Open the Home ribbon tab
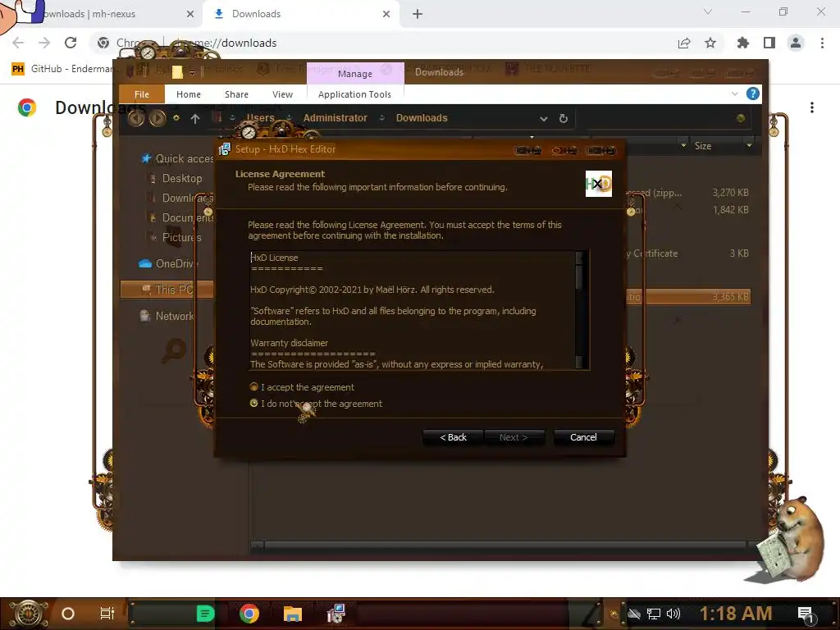This screenshot has width=840, height=630. pos(189,94)
